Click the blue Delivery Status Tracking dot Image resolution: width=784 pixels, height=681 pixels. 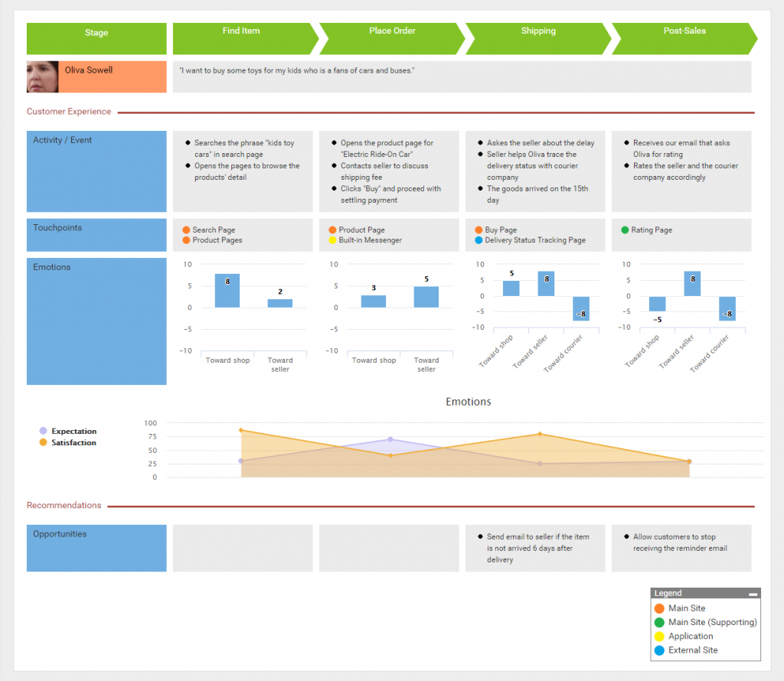click(x=479, y=240)
